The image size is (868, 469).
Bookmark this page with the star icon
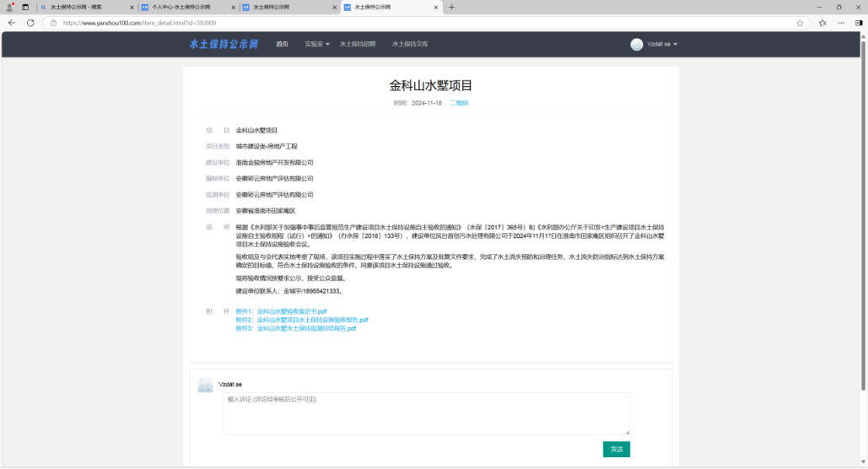pos(800,23)
